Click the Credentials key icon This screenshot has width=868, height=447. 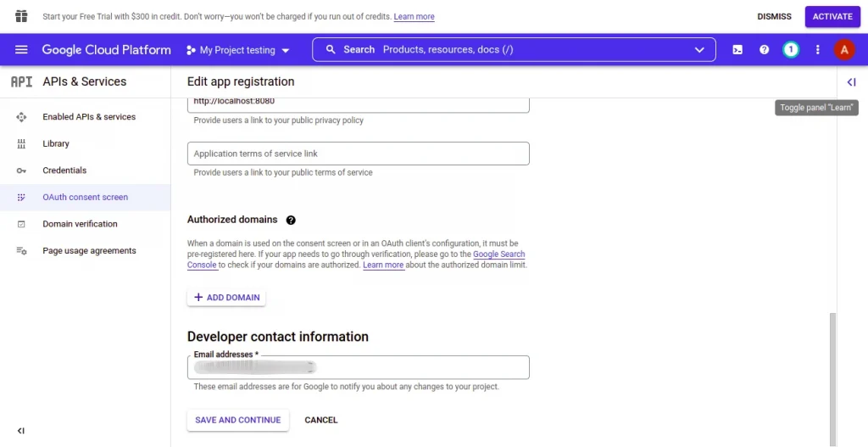tap(21, 170)
